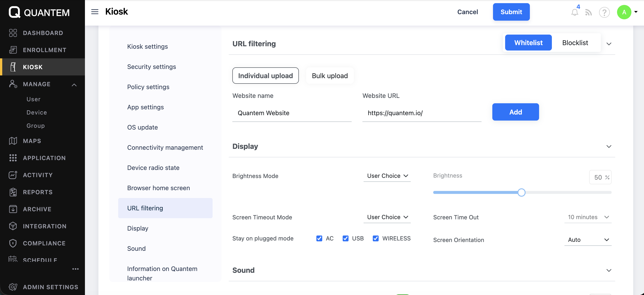Image resolution: width=644 pixels, height=295 pixels.
Task: Click the Submit button
Action: pyautogui.click(x=511, y=12)
